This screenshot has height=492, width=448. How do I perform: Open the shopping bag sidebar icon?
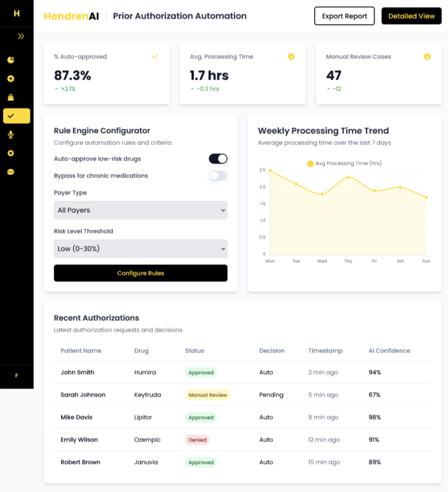pyautogui.click(x=11, y=98)
